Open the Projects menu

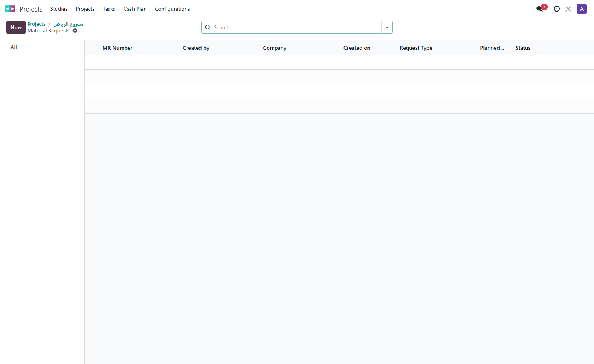coord(85,9)
